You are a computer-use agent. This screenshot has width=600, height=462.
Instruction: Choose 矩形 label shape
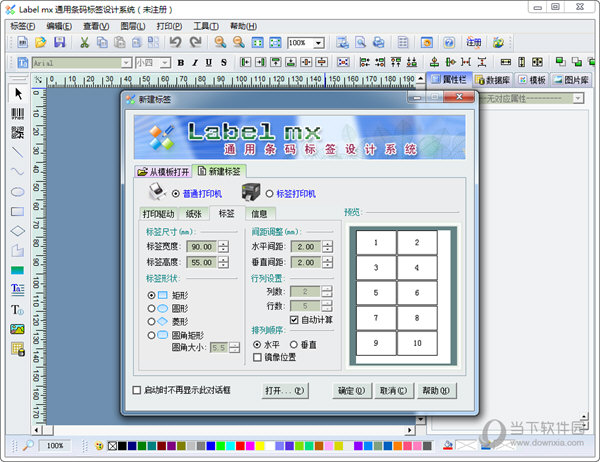click(152, 295)
